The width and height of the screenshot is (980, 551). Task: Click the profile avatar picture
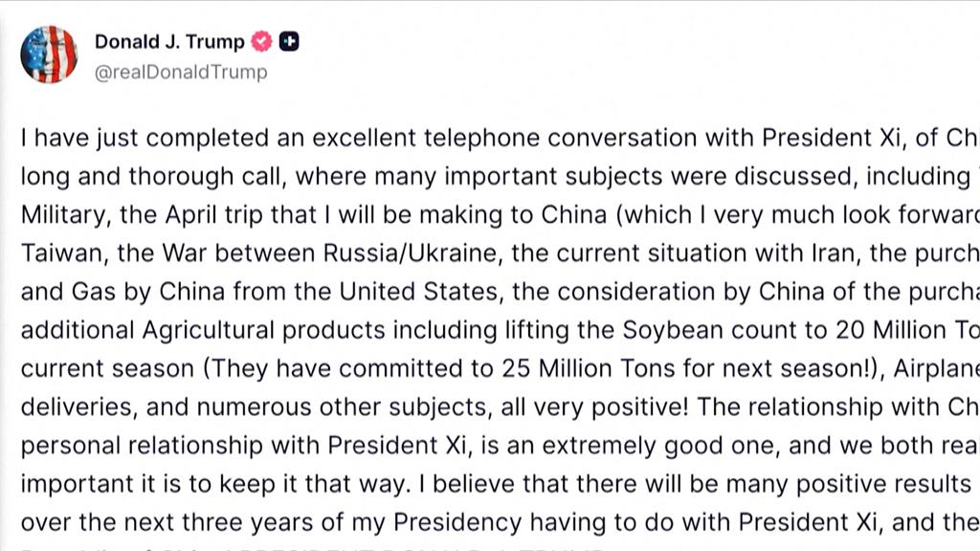tap(49, 55)
